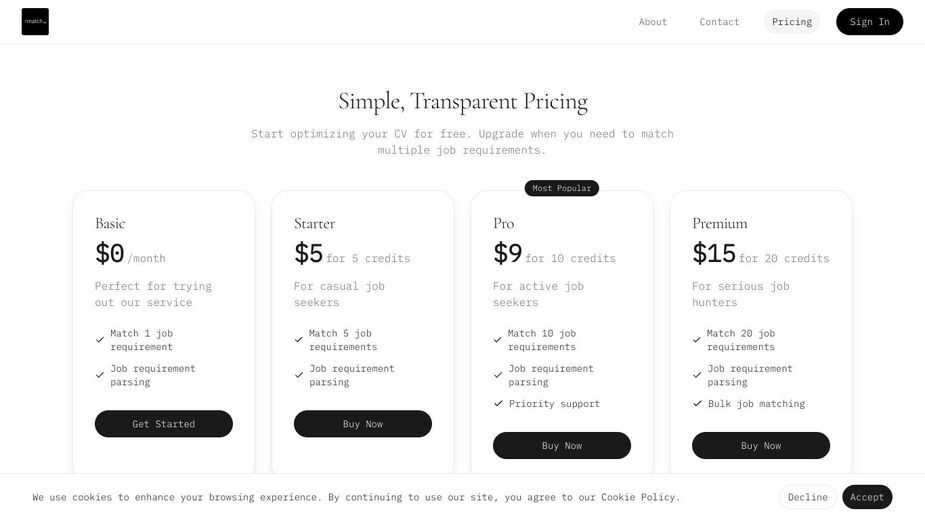The image size is (925, 520).
Task: Click checkmark icon beside Match 1 job requirement
Action: [x=100, y=340]
